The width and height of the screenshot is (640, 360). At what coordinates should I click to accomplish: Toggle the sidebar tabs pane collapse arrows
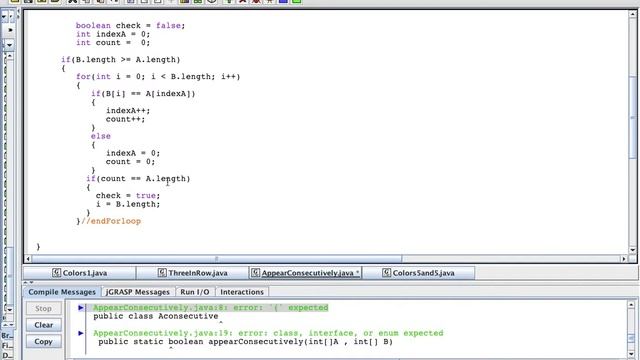(8, 325)
